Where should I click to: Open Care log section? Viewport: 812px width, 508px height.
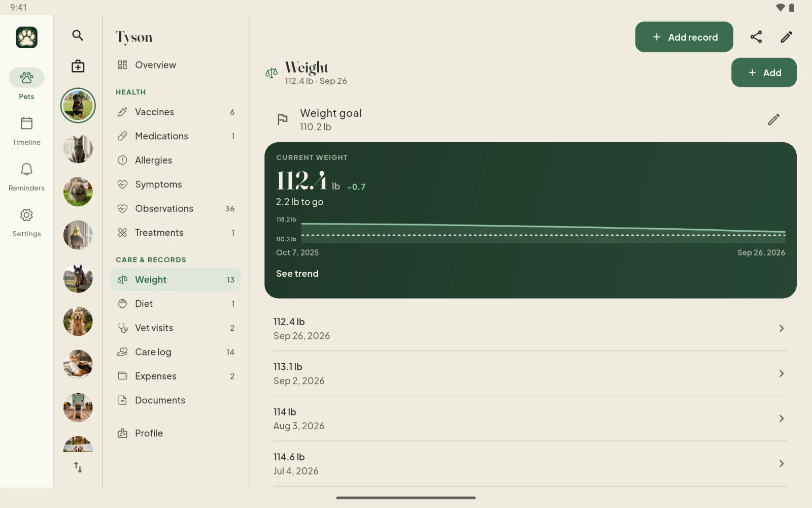[x=176, y=352]
